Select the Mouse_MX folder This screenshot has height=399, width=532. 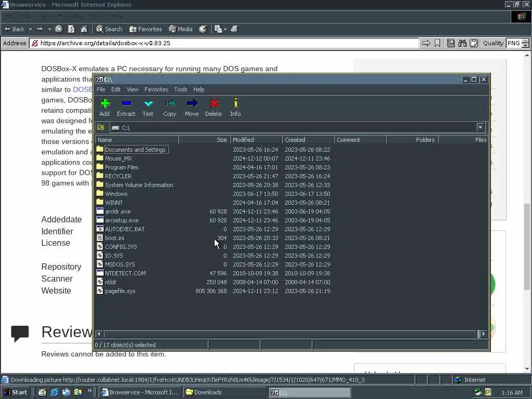(118, 158)
